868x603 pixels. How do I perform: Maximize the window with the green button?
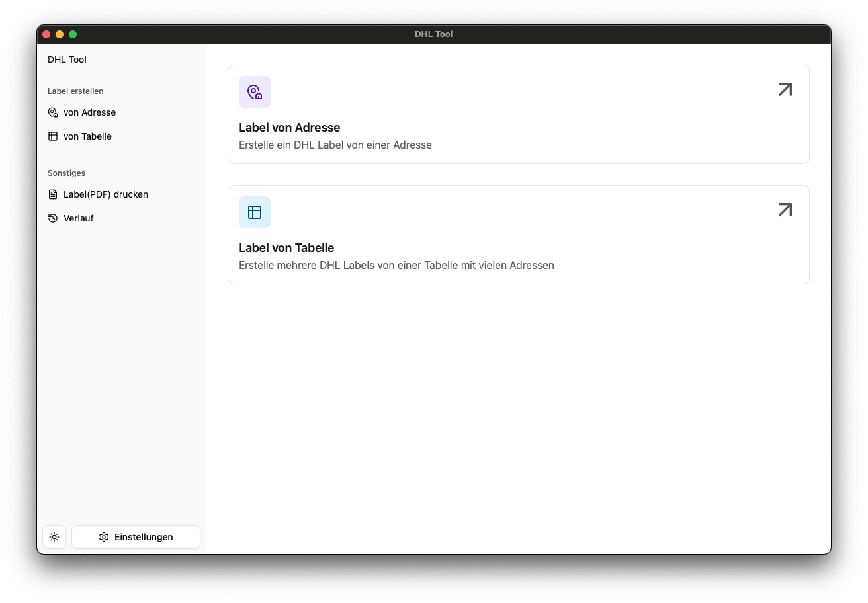click(73, 34)
